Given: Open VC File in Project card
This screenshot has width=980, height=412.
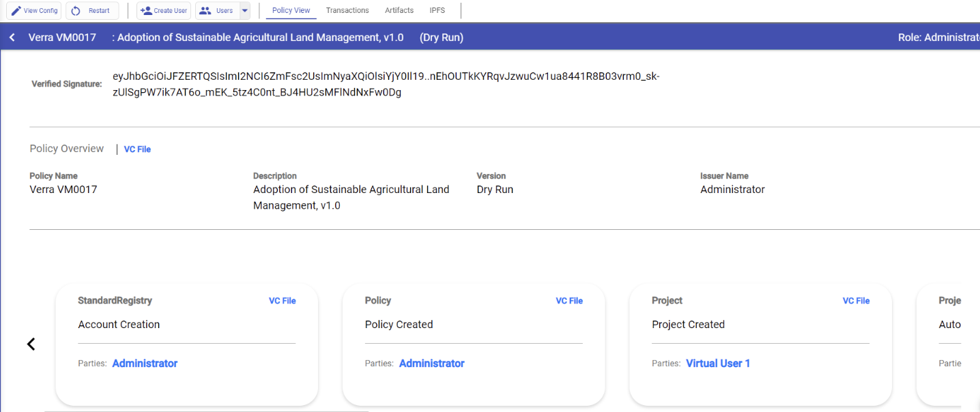Looking at the screenshot, I should (x=856, y=301).
